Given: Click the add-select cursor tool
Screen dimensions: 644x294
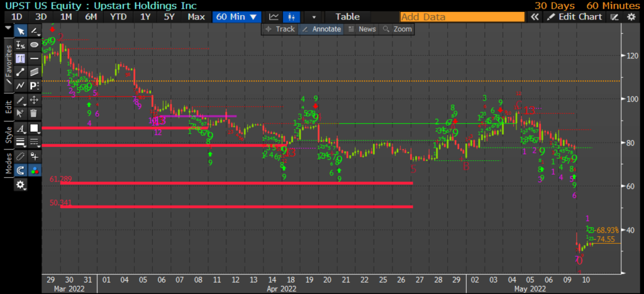Looking at the screenshot, I should click(x=21, y=113).
